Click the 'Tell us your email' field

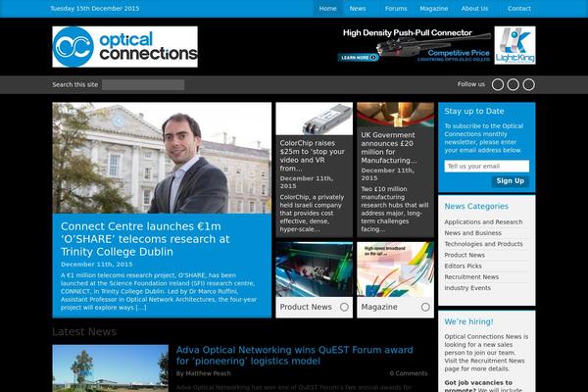point(487,167)
